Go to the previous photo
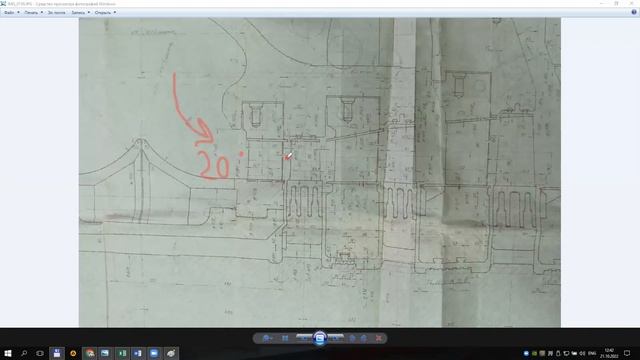640x360 pixels. click(x=304, y=338)
